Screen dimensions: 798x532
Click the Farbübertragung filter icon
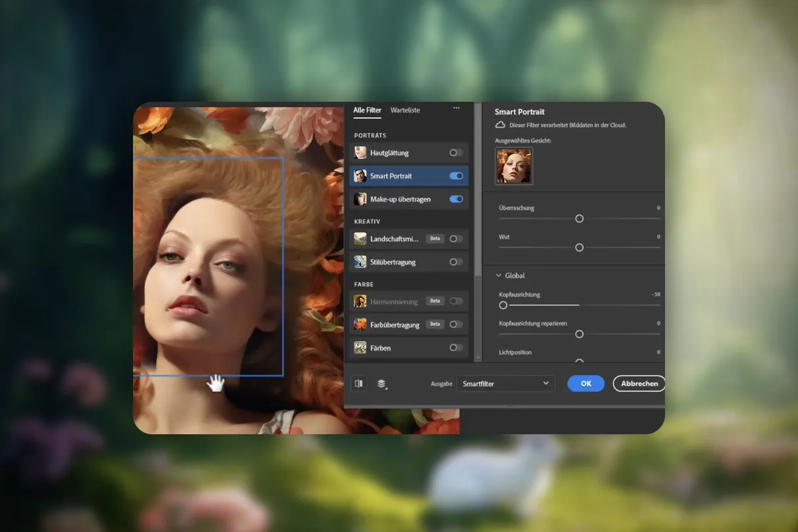[x=360, y=325]
